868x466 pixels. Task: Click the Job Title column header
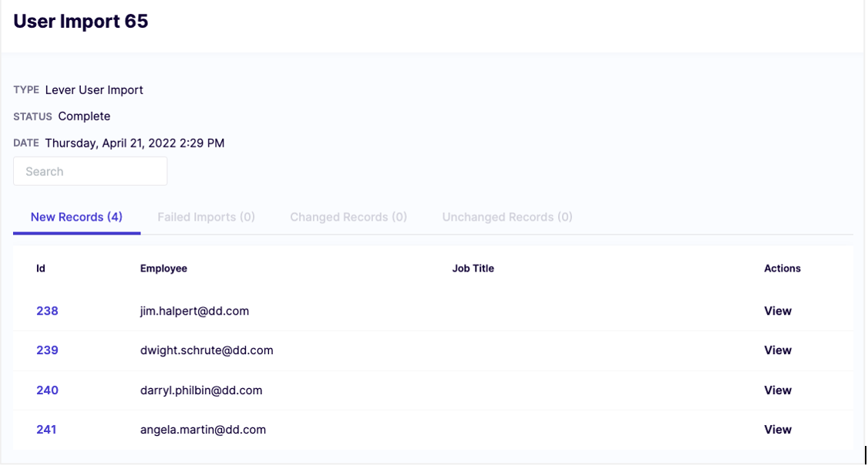coord(473,268)
